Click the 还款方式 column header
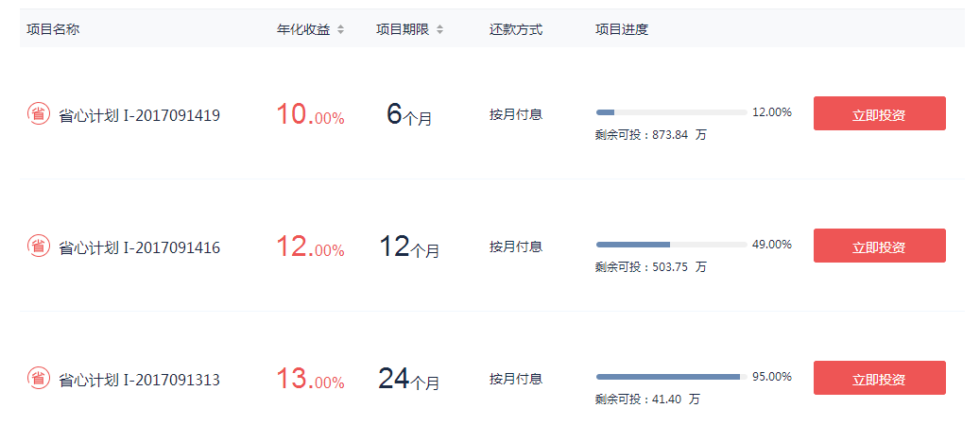Viewport: 980px width, 442px height. (516, 29)
